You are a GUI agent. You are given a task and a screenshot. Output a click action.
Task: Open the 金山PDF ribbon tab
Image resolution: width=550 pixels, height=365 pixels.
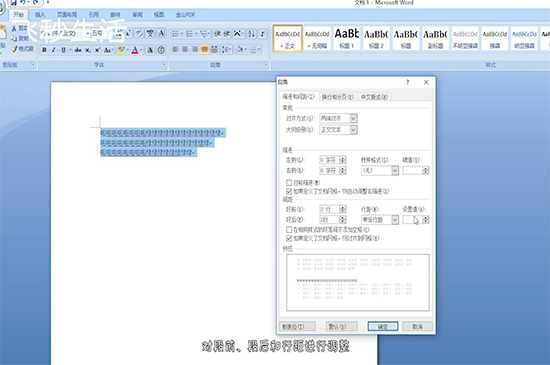point(185,14)
